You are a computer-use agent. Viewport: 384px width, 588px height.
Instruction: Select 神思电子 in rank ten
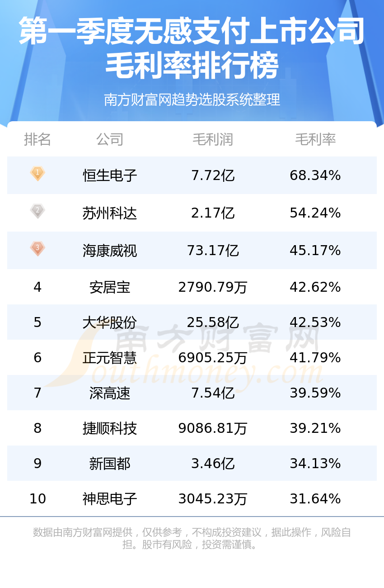[110, 498]
